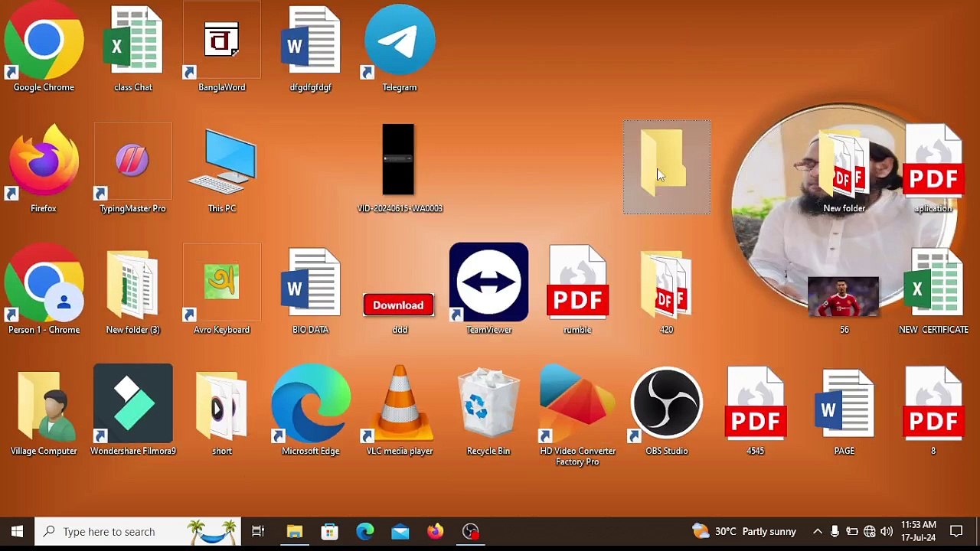Select the ddd Download file icon
Viewport: 980px width, 551px height.
399,312
